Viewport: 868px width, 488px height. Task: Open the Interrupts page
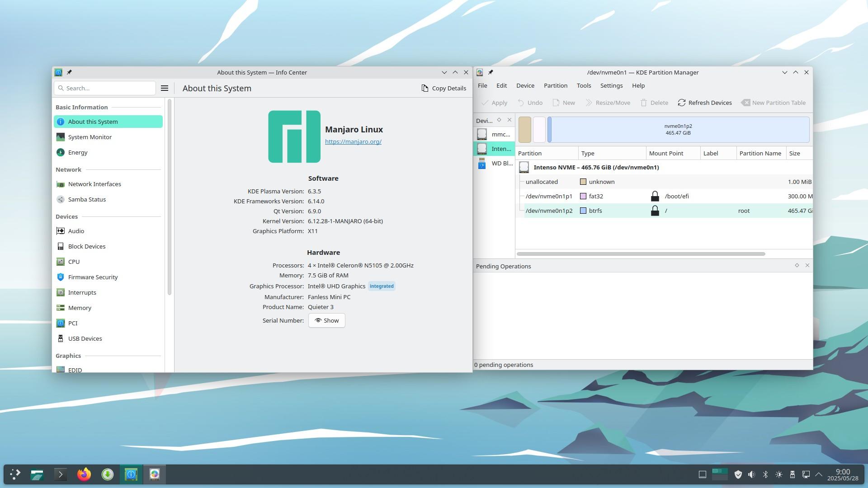(x=108, y=292)
